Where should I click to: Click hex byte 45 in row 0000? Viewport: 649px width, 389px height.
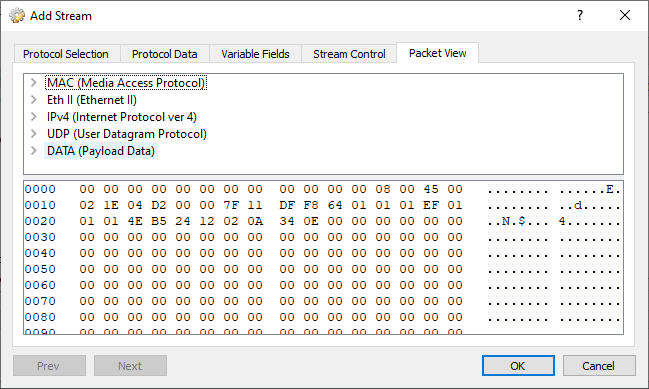[431, 189]
